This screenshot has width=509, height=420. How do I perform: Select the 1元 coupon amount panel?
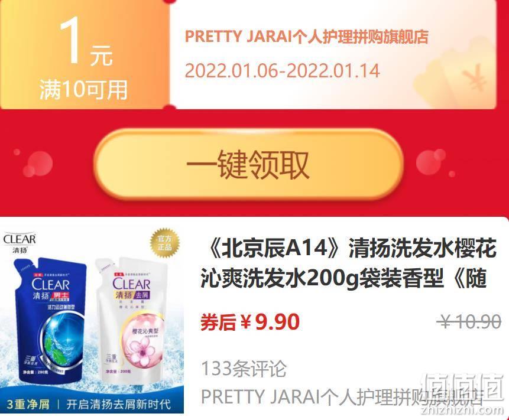pyautogui.click(x=85, y=54)
